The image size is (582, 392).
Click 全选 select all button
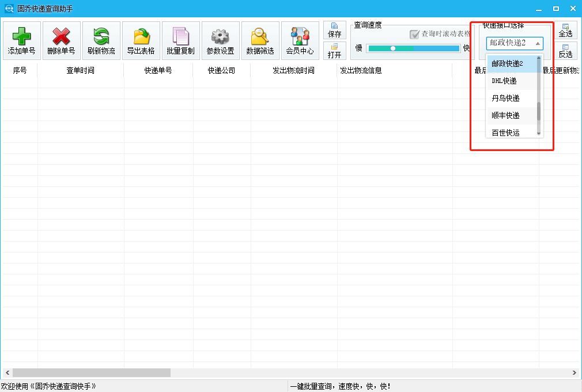566,30
